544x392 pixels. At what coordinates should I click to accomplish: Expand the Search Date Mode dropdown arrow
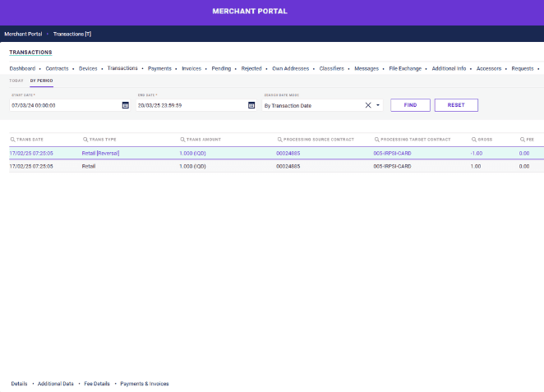[x=378, y=105]
